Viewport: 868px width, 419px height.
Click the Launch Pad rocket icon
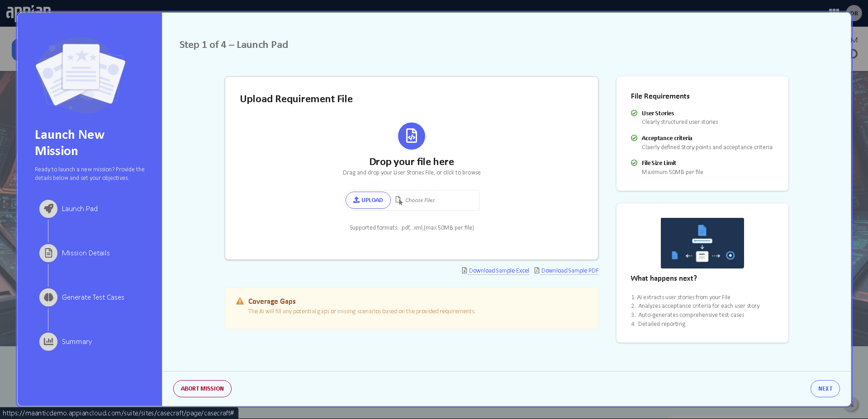point(48,209)
